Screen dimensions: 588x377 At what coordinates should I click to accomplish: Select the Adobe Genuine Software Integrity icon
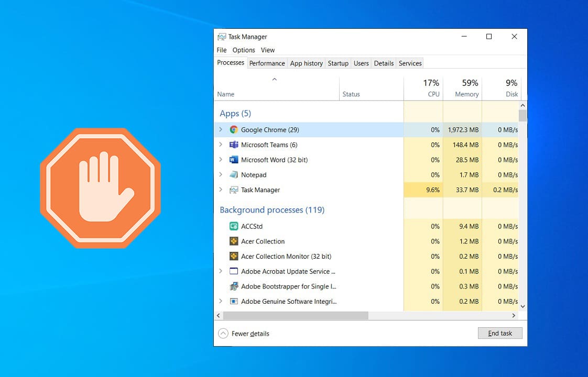(234, 301)
